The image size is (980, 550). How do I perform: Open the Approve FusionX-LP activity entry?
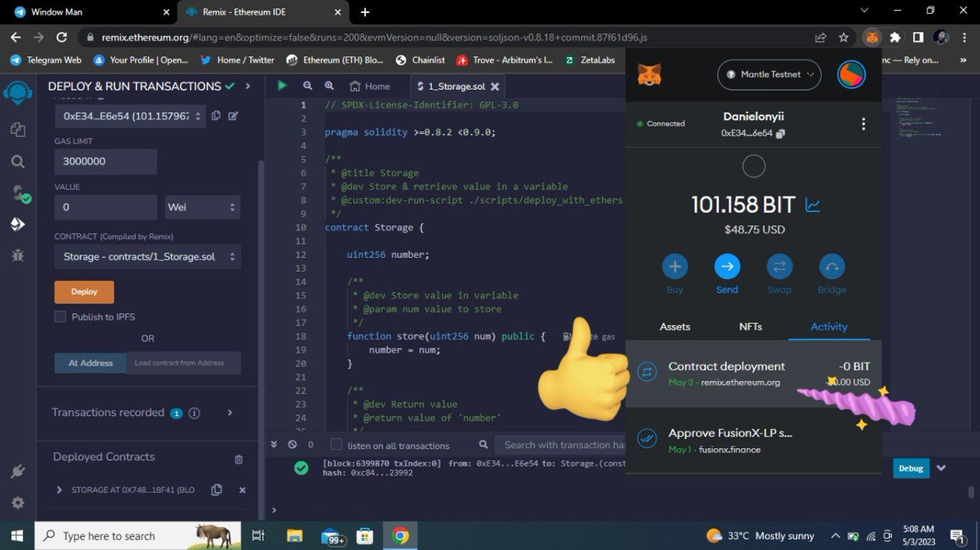point(753,440)
